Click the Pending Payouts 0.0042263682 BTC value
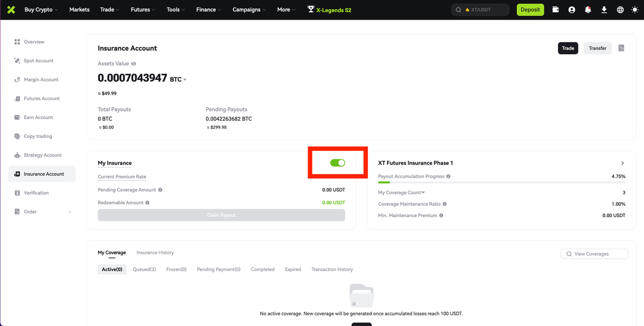Screen dimensions: 644x326 pos(229,119)
